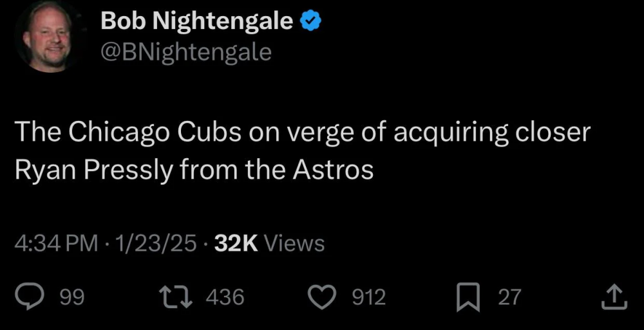Bookmark this tweet with the ribbon icon
The image size is (644, 330).
(x=467, y=297)
